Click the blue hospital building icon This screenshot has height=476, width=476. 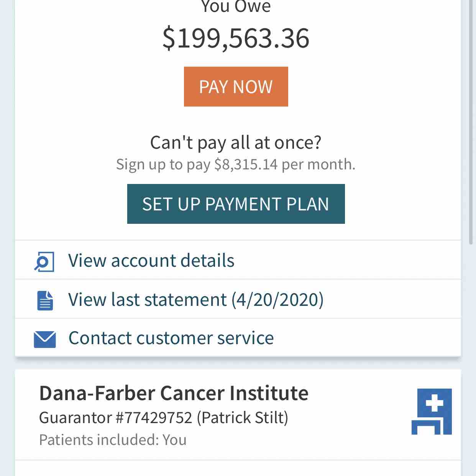pyautogui.click(x=432, y=412)
